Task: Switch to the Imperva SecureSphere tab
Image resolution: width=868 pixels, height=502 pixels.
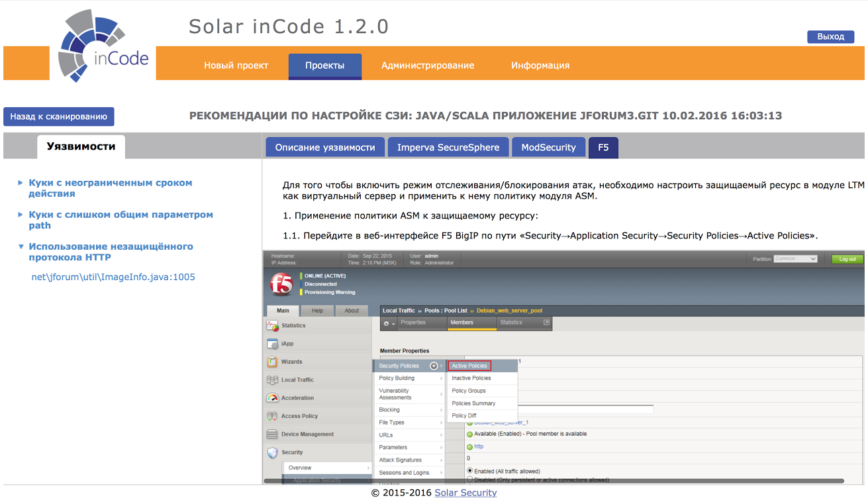Action: (448, 148)
